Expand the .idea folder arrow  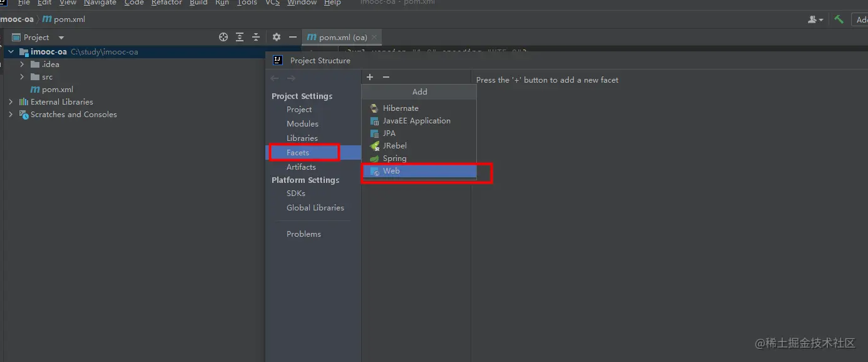(x=22, y=65)
